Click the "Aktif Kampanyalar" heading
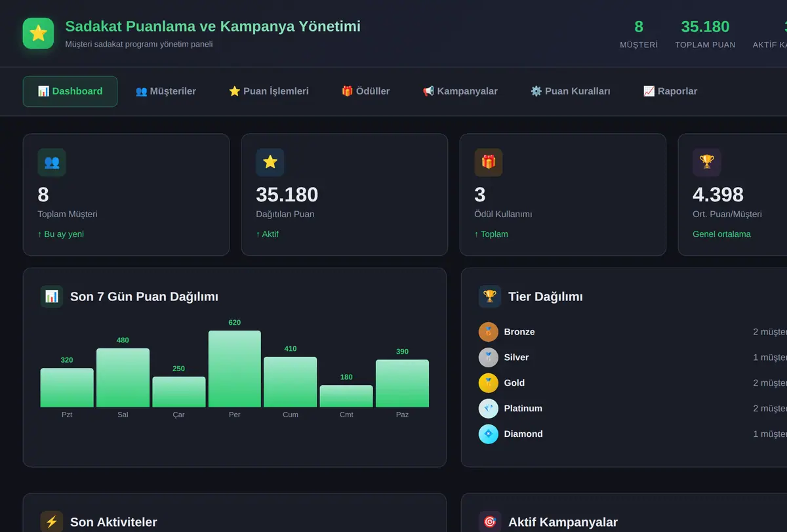 [563, 522]
